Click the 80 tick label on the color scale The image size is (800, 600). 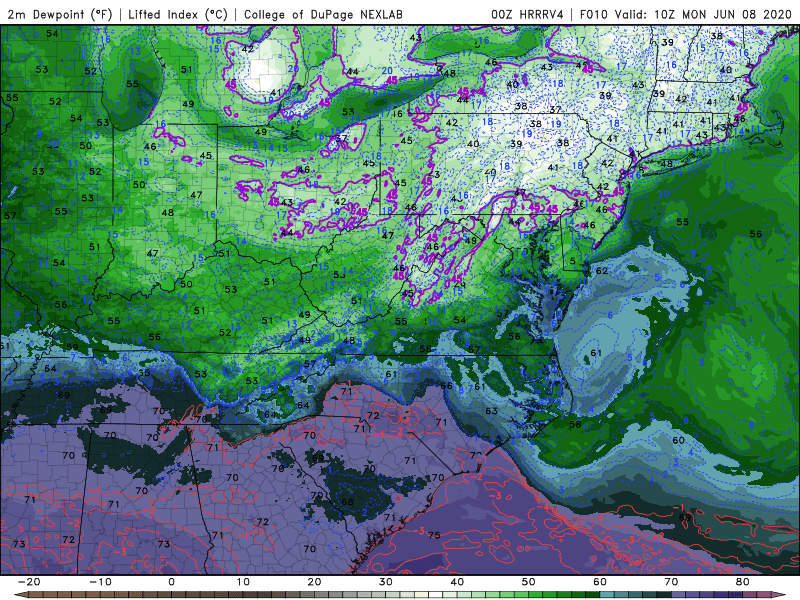point(743,582)
